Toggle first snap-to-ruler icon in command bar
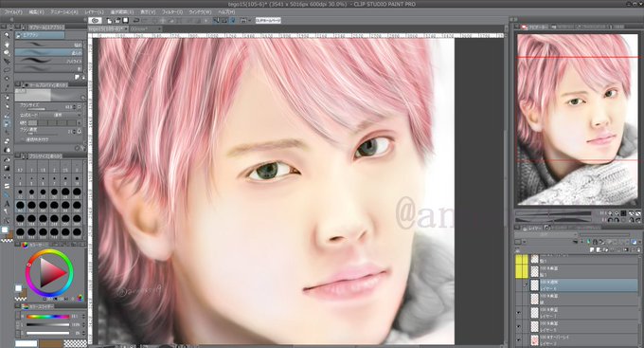Viewport: 644px width, 348px height. point(216,20)
